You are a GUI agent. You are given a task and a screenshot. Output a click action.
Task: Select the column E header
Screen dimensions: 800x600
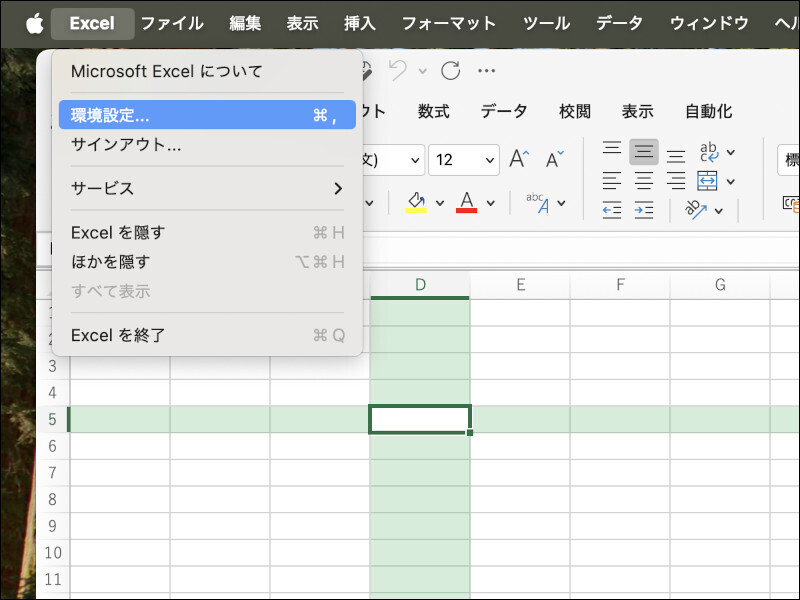[x=520, y=285]
